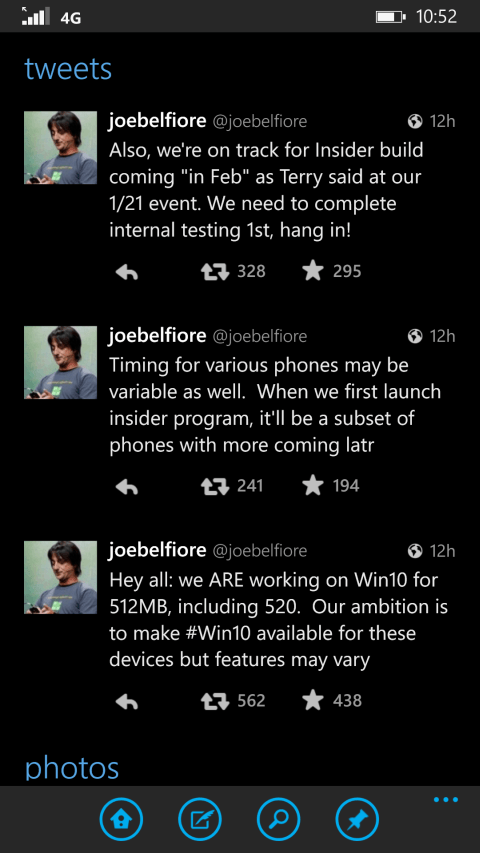View avatar on the Win10 512MB tweet
480x853 pixels.
[60, 577]
